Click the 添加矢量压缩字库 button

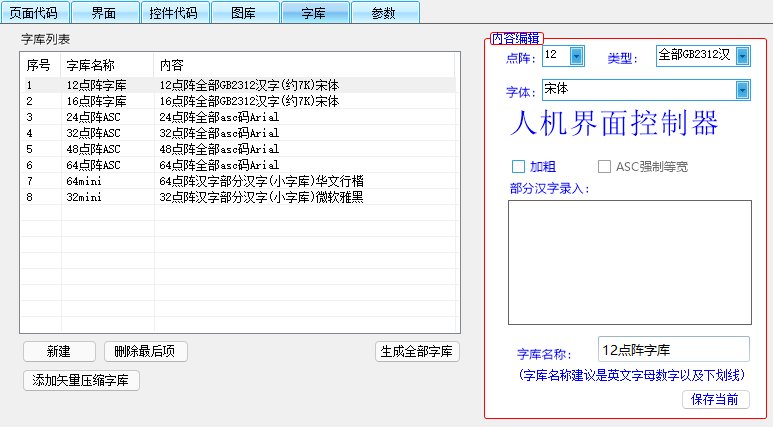tap(81, 380)
